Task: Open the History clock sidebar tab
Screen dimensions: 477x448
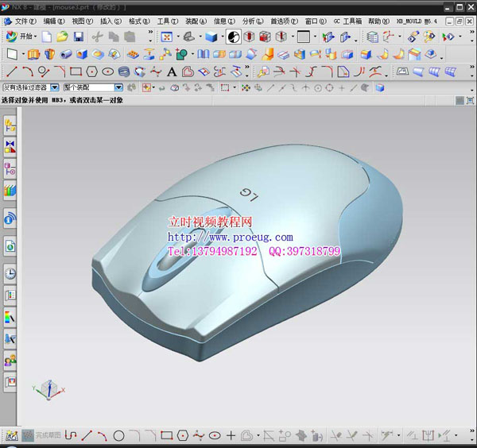Action: (10, 273)
